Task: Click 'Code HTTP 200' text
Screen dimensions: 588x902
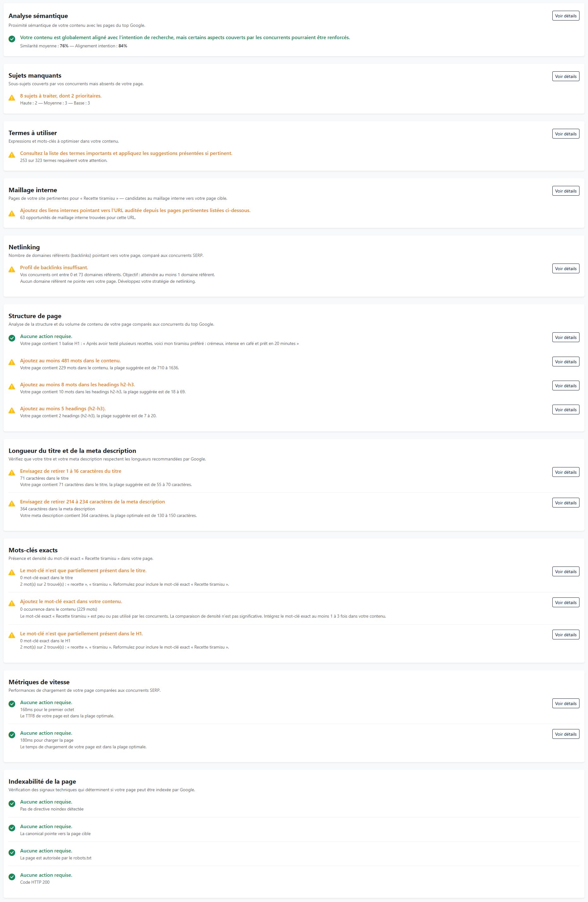Action: click(35, 882)
